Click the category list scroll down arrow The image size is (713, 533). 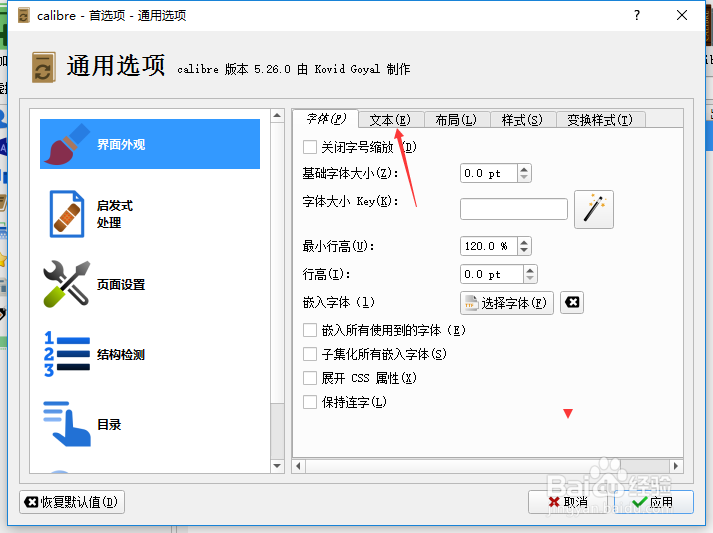277,466
